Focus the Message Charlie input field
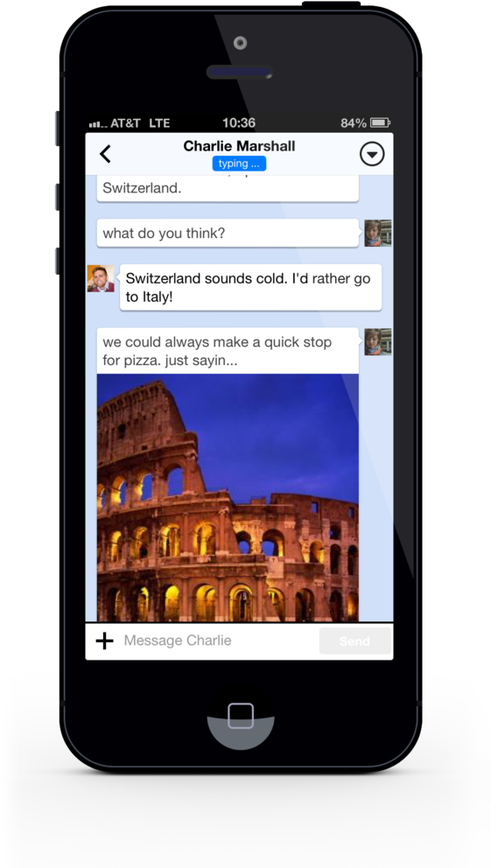The width and height of the screenshot is (491, 868). (x=219, y=641)
